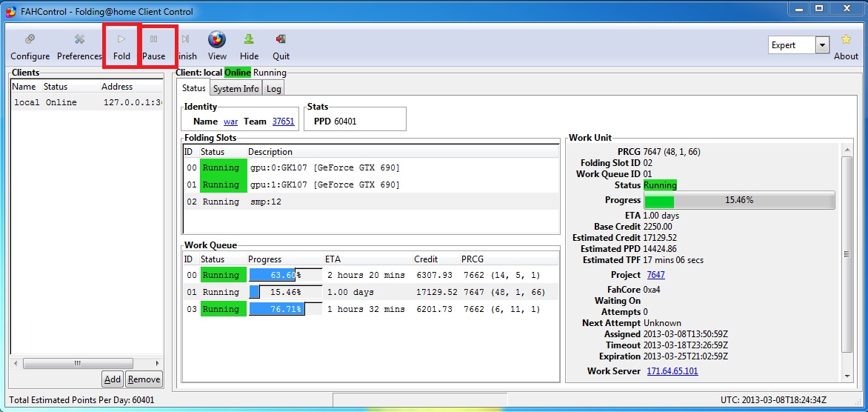Click the Clients list Status column header
This screenshot has height=412, width=868.
coord(71,87)
